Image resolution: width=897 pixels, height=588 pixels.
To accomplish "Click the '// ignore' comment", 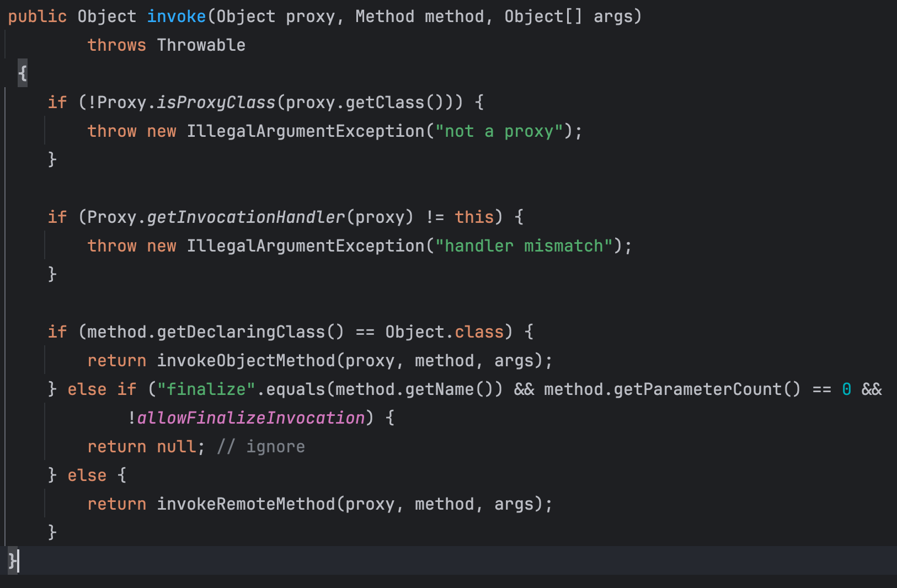I will (x=261, y=447).
